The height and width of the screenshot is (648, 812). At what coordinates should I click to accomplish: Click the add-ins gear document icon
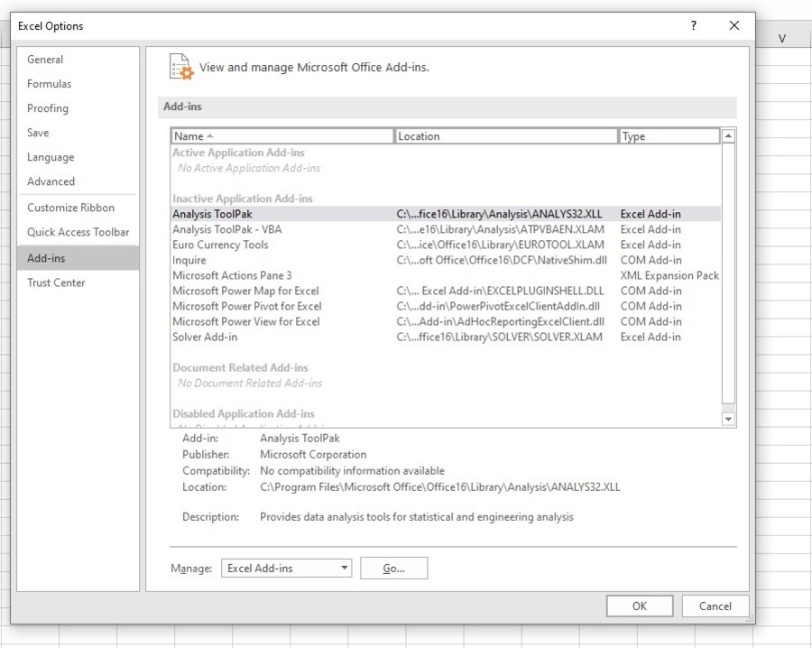[x=181, y=67]
